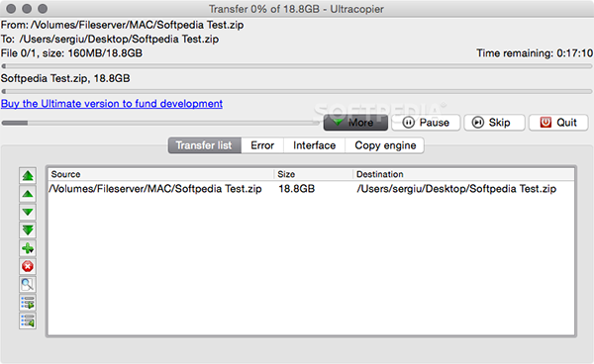Select the /Volumes/Fileserver/MAC/Softpedia Test.zip row
594x364 pixels.
point(311,189)
